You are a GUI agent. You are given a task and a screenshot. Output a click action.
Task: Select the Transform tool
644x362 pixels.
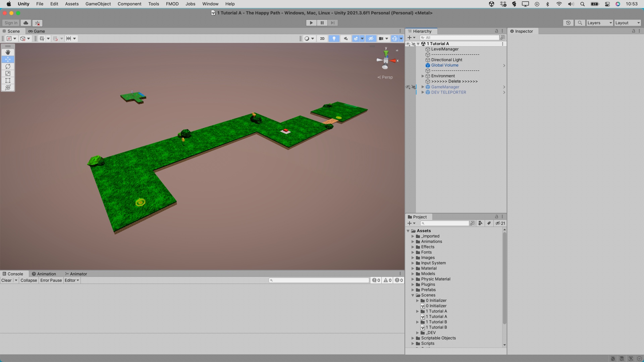8,87
